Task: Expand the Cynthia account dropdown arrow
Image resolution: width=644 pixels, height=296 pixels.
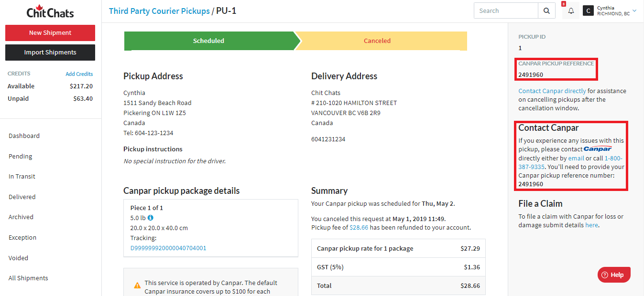Action: coord(634,11)
